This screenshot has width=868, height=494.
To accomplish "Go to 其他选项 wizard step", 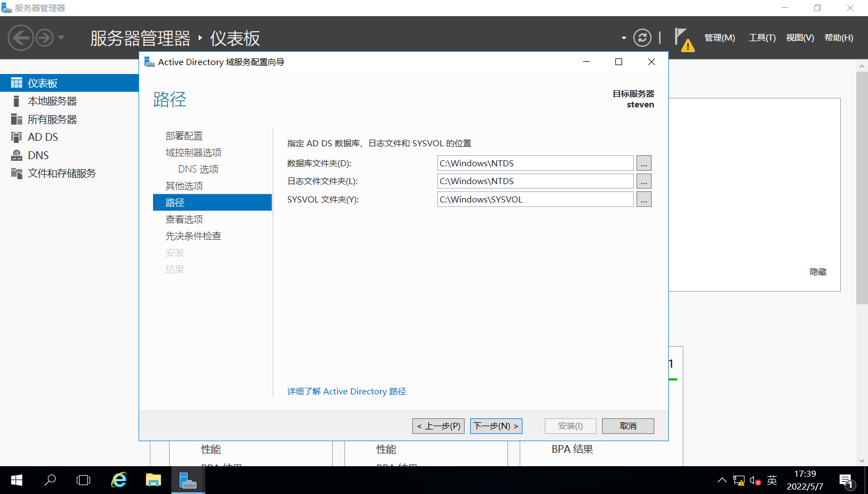I will (184, 186).
